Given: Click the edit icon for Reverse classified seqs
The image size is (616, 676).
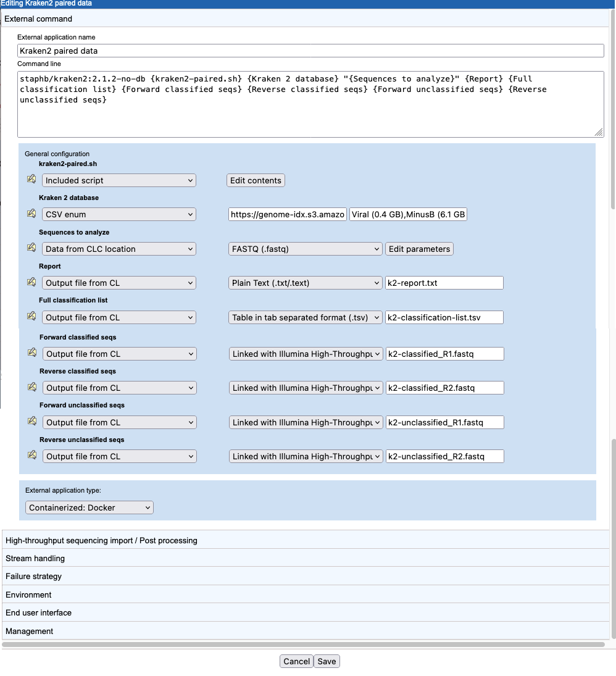Looking at the screenshot, I should (x=32, y=386).
